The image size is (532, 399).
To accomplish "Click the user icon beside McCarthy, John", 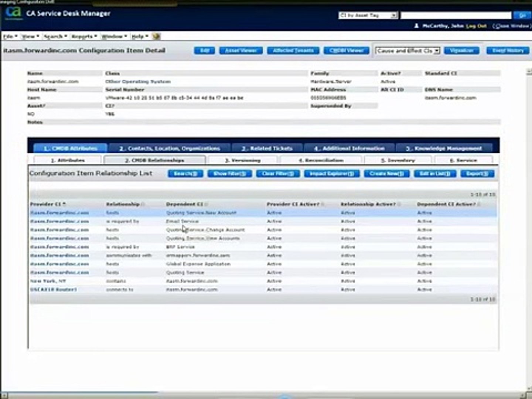I will tap(416, 26).
